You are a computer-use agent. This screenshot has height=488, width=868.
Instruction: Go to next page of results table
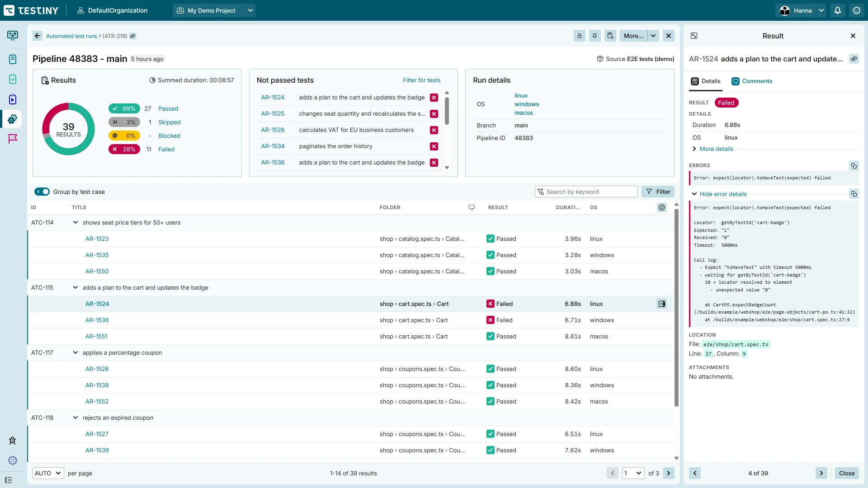click(x=669, y=473)
